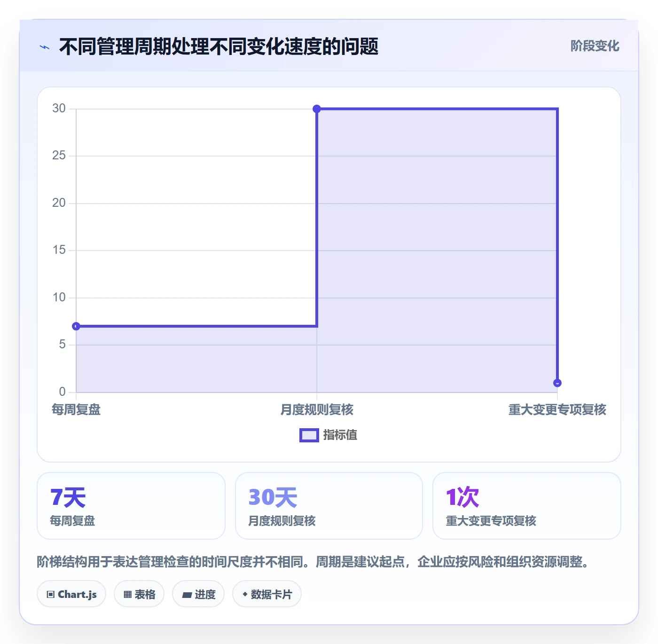Click the chart title 不同管理周期处理不同变化速度的问题
This screenshot has width=658, height=644.
(x=219, y=47)
